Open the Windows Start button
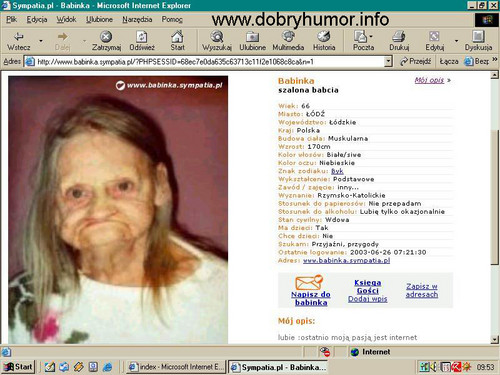 coord(18,367)
